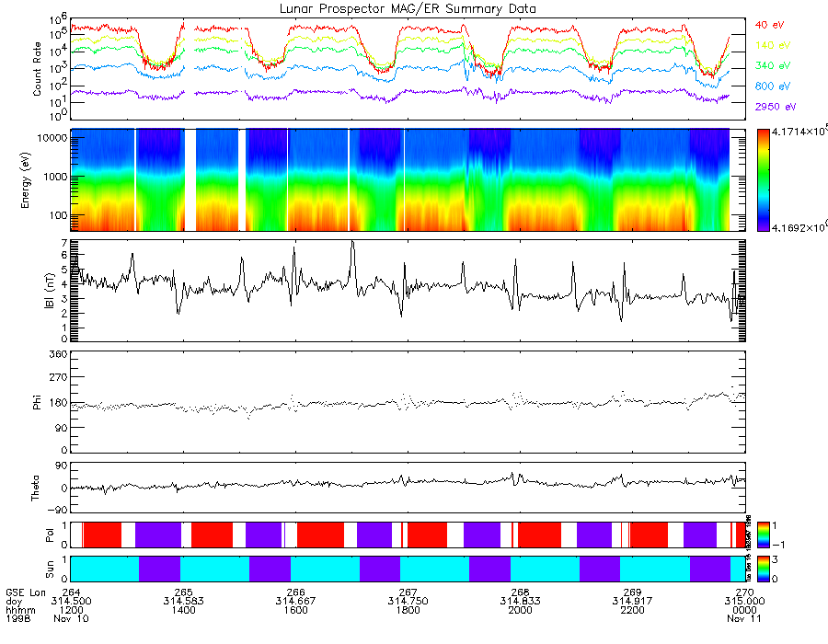The height and width of the screenshot is (644, 828).
Task: Click the 'doy' row label
Action: pyautogui.click(x=14, y=602)
